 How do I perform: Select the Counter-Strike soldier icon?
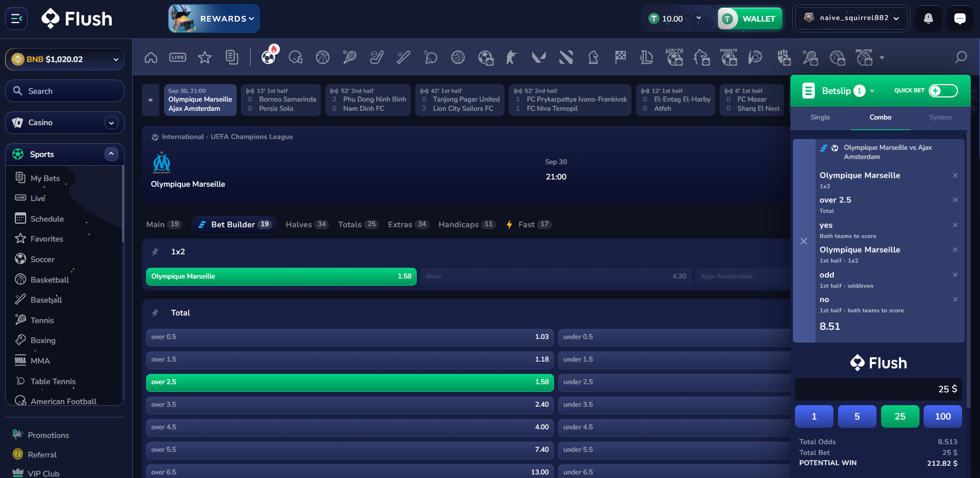512,57
